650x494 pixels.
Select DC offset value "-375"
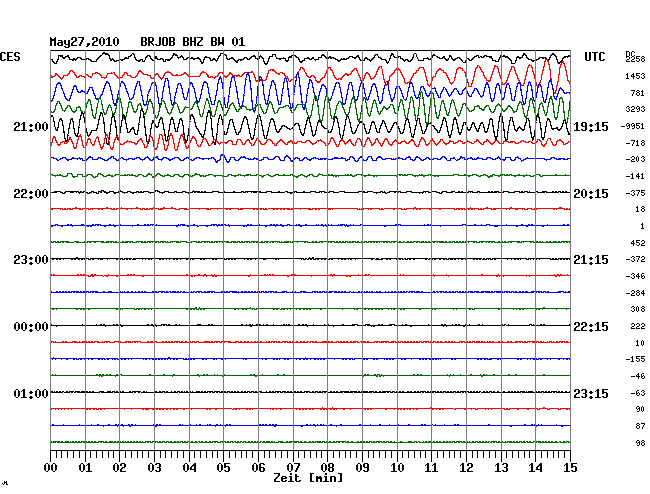pos(635,194)
